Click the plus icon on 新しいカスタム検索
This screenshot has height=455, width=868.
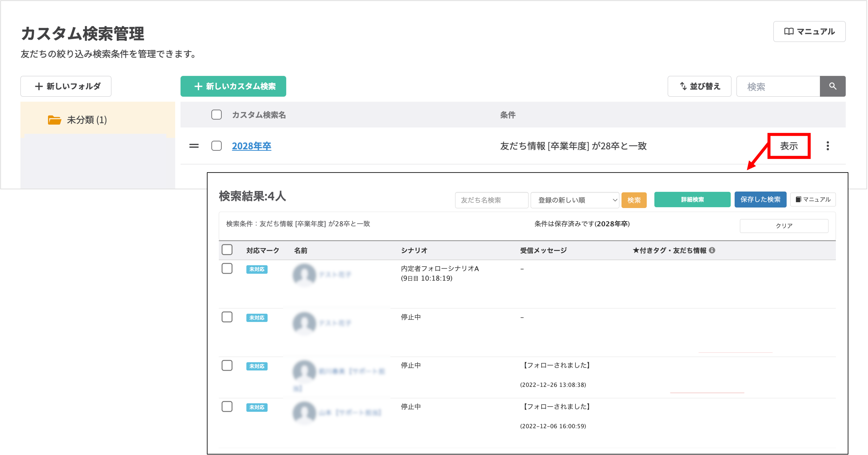pyautogui.click(x=198, y=86)
